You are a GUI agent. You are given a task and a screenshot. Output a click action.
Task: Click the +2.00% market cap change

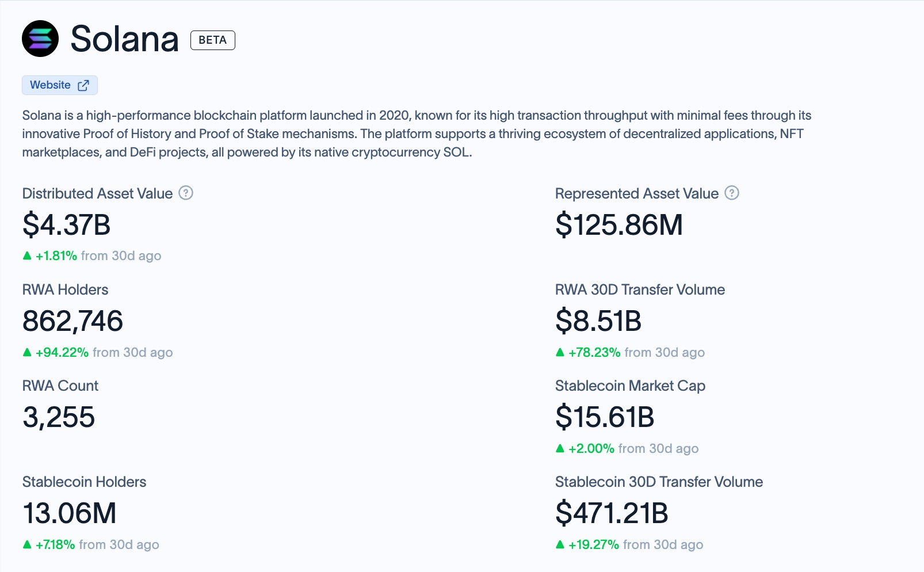point(591,448)
